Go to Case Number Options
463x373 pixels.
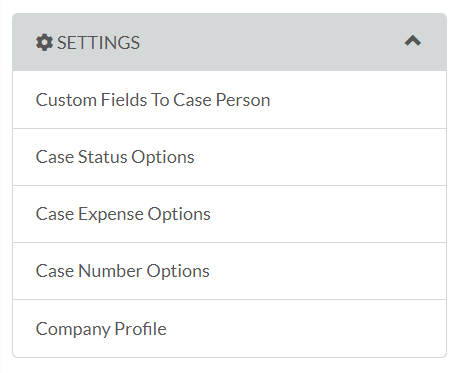pos(229,271)
